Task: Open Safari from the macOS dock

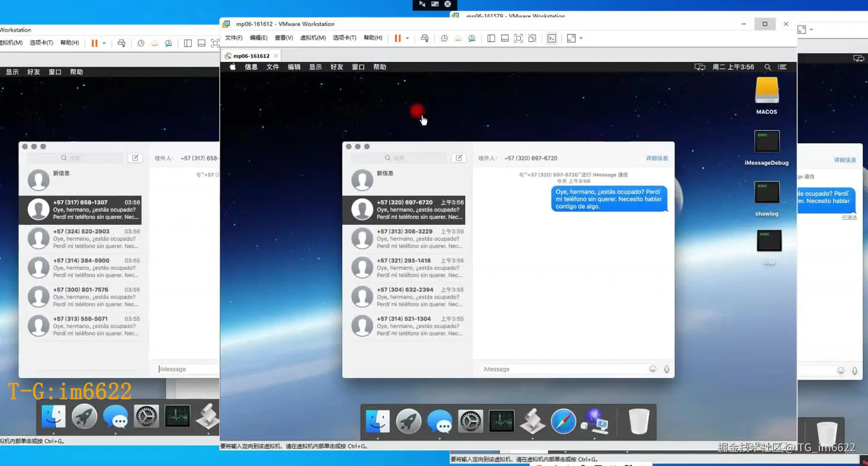Action: point(563,422)
